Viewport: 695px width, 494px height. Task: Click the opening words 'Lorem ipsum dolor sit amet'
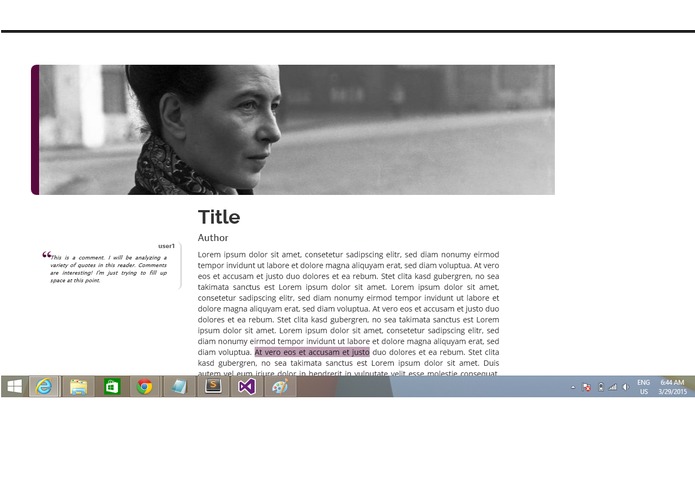[249, 255]
